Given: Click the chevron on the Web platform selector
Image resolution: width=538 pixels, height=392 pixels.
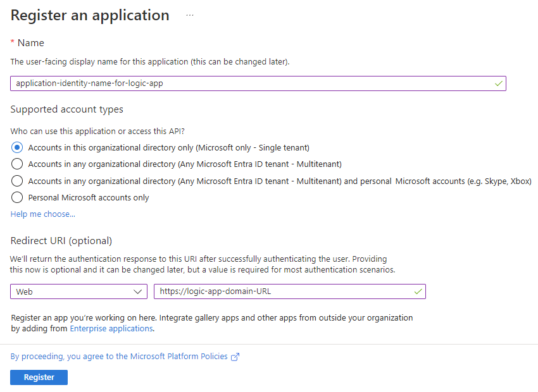Looking at the screenshot, I should pos(138,291).
